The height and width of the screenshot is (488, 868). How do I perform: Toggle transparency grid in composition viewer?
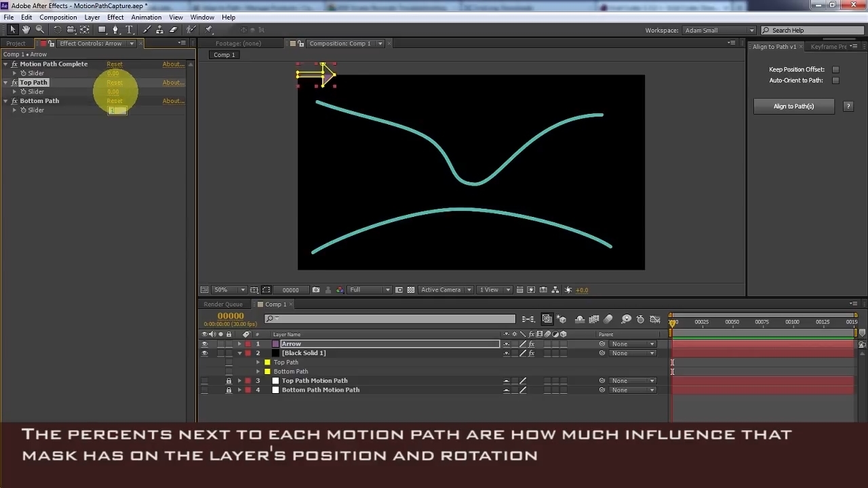click(410, 290)
